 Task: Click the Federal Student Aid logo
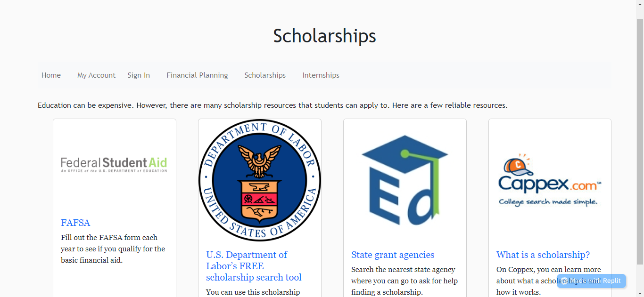114,164
